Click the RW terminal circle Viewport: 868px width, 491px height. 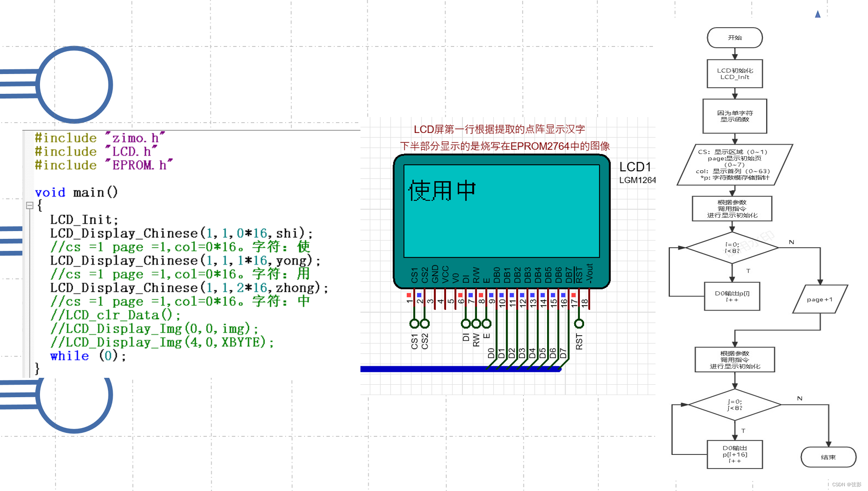point(476,324)
